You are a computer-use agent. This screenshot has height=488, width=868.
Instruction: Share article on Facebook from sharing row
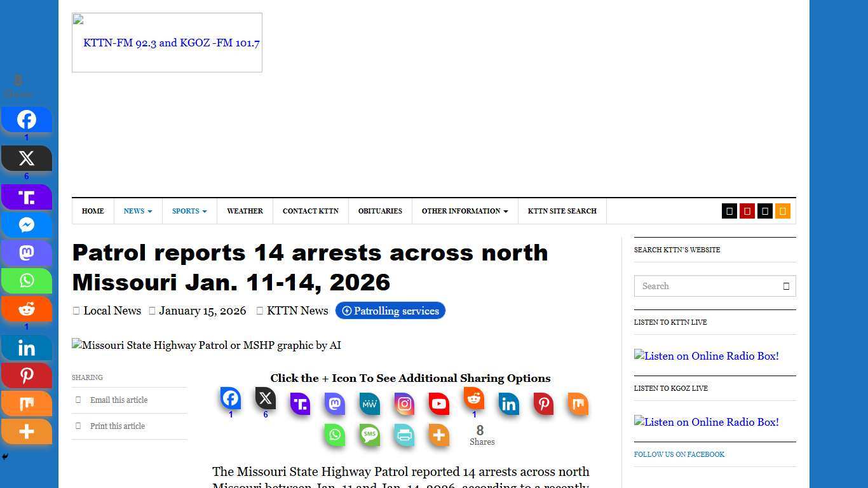230,400
